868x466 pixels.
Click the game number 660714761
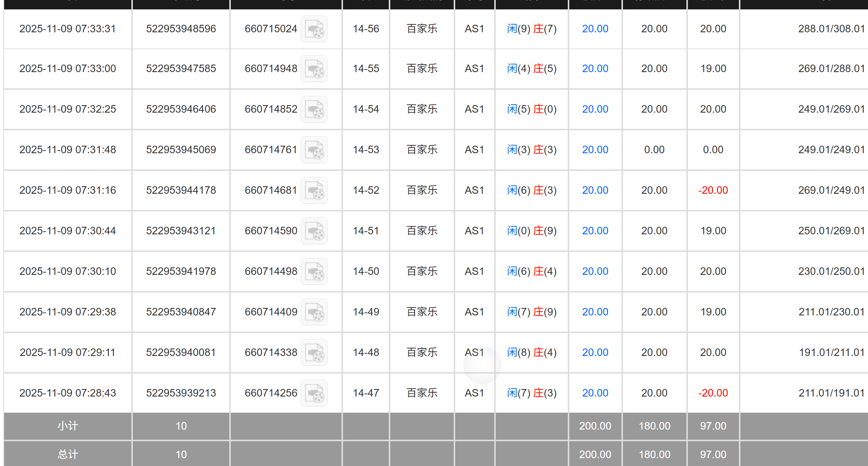click(x=271, y=150)
